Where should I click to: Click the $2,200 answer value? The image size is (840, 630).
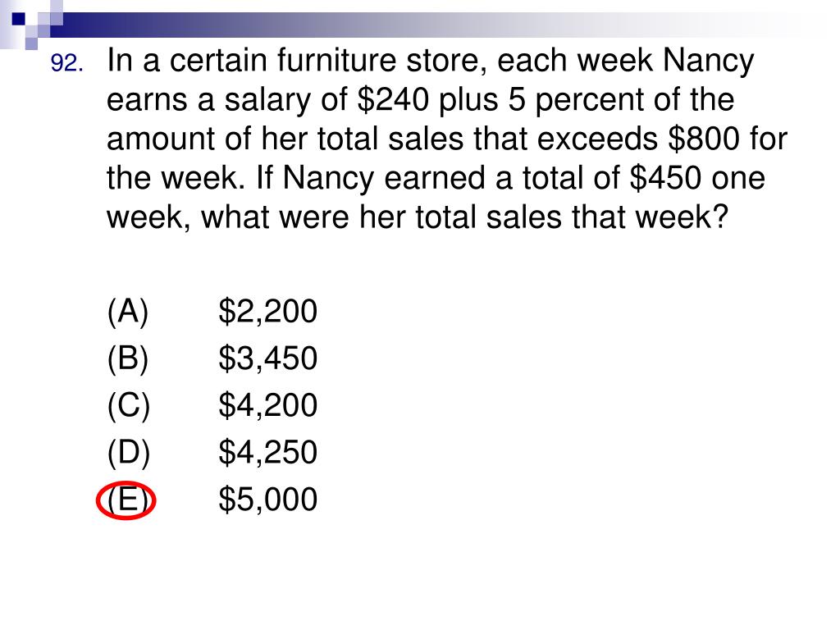pos(268,311)
